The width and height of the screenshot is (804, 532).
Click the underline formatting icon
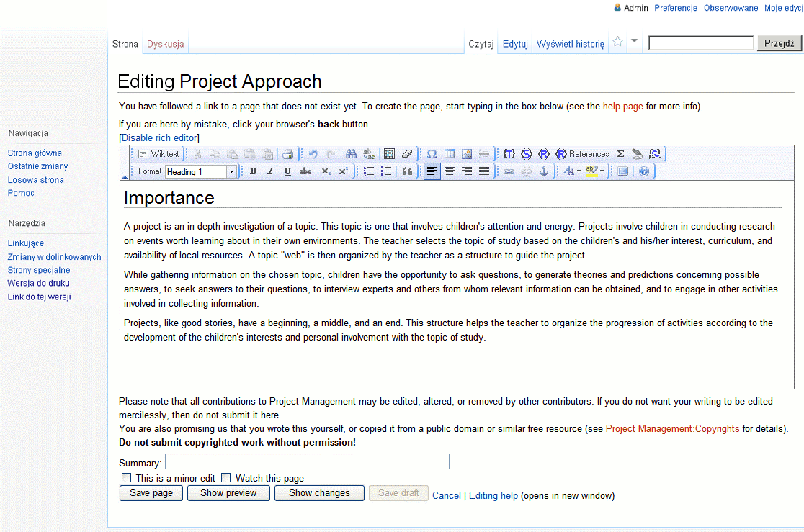coord(287,171)
